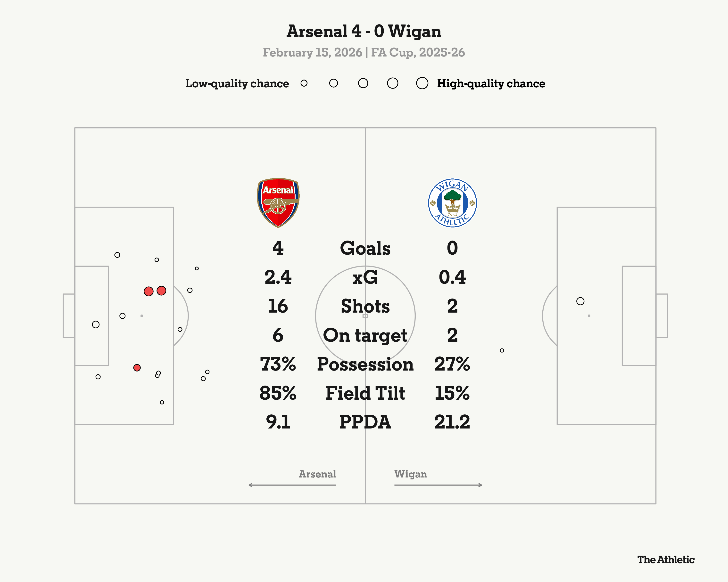Click the lowest red goal marker
The image size is (728, 582).
(x=137, y=368)
